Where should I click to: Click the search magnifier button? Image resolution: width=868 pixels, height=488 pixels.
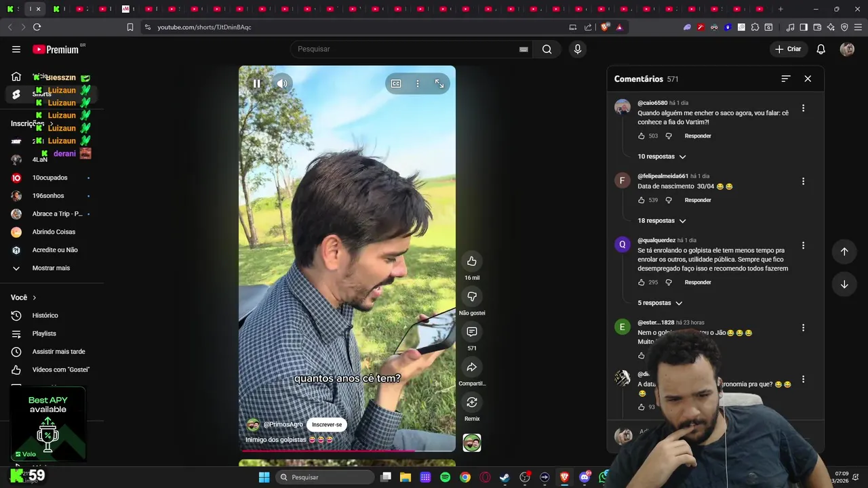[547, 49]
